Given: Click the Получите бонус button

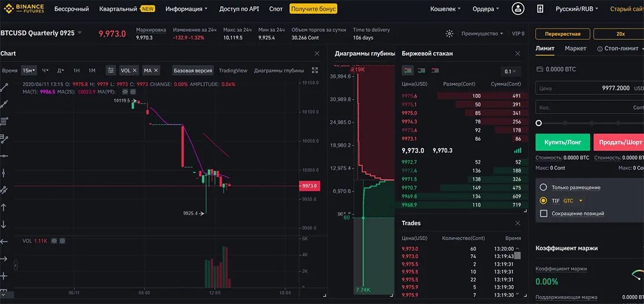Looking at the screenshot, I should (x=314, y=9).
